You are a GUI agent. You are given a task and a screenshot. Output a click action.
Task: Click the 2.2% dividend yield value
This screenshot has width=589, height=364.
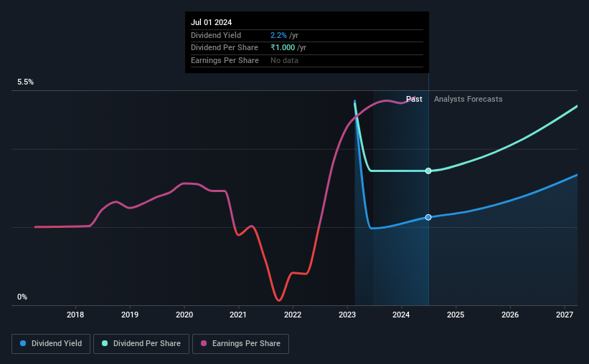click(278, 35)
